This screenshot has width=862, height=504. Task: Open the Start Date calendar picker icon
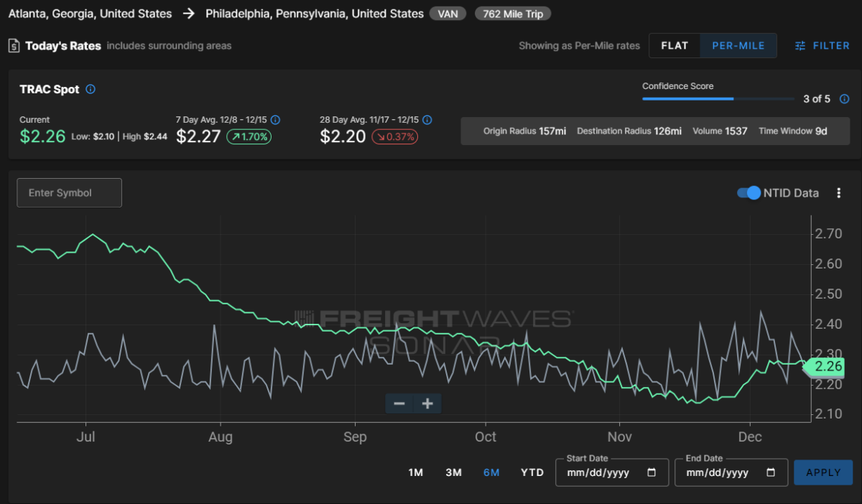(652, 472)
